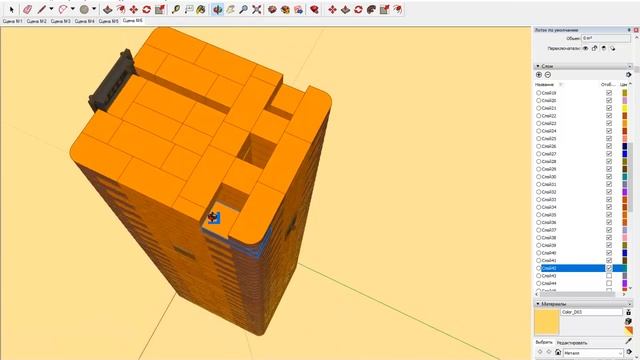Open Circle tool dropdown arrow
This screenshot has width=640, height=360.
pyautogui.click(x=93, y=9)
